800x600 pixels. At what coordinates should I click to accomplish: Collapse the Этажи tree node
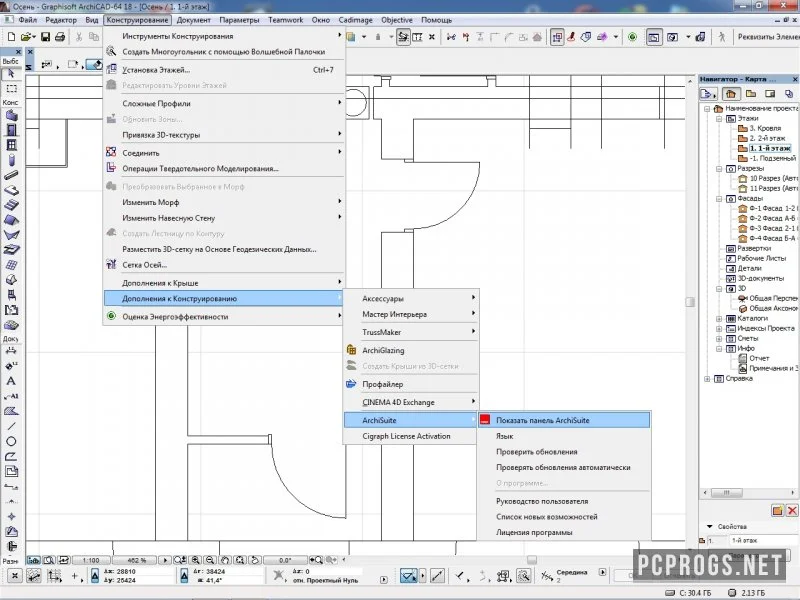(719, 118)
